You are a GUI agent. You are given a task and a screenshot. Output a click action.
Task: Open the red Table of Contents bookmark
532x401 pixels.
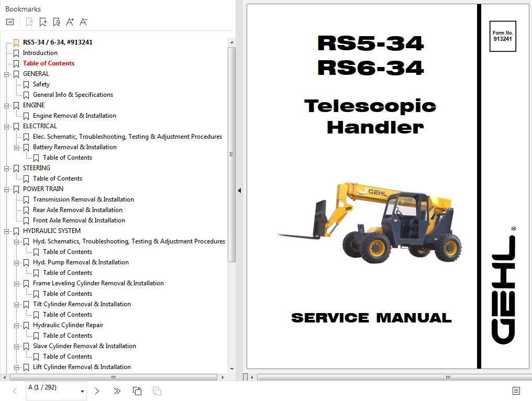click(x=49, y=63)
